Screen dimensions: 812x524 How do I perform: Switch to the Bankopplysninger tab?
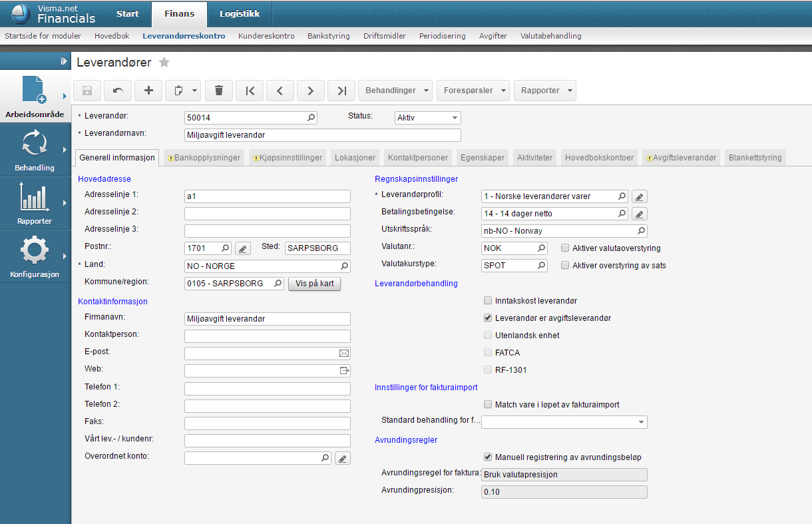click(204, 158)
